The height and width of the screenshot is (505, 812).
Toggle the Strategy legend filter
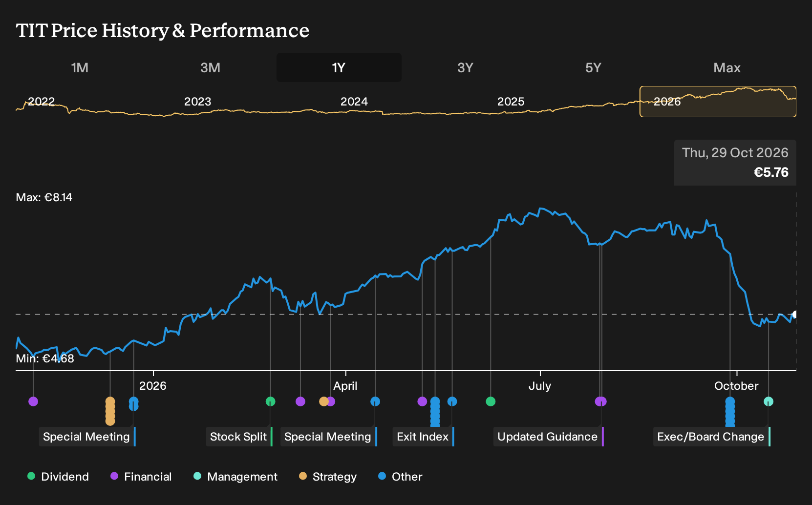tap(328, 477)
